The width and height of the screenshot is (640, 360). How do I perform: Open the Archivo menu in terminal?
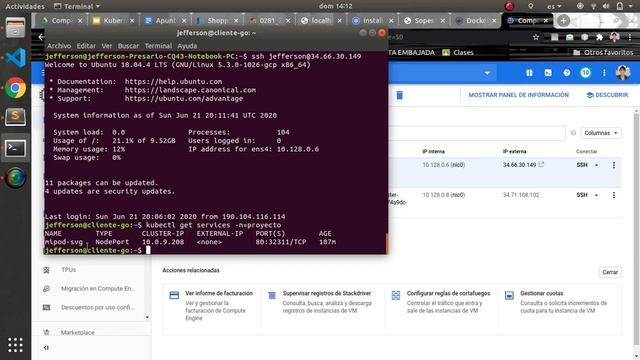pos(59,46)
